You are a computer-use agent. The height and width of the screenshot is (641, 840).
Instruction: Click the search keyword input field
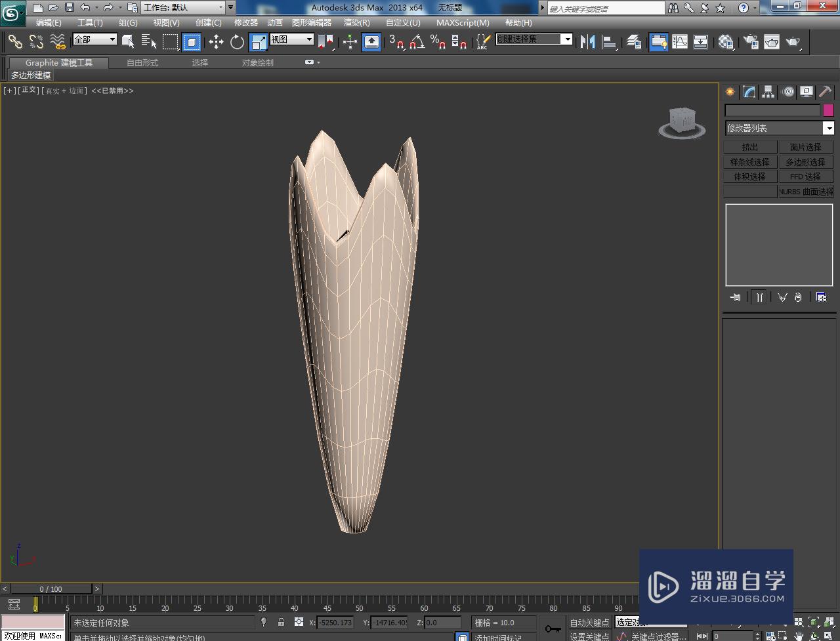(x=606, y=9)
